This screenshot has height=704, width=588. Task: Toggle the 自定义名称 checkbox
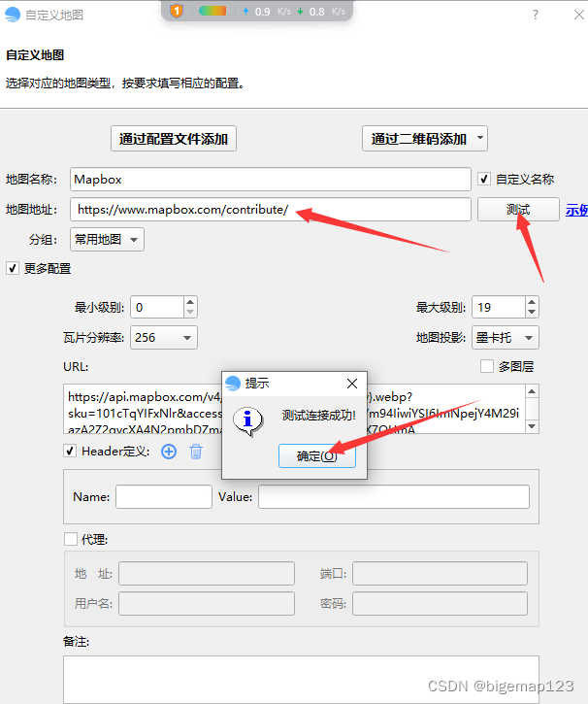(483, 179)
